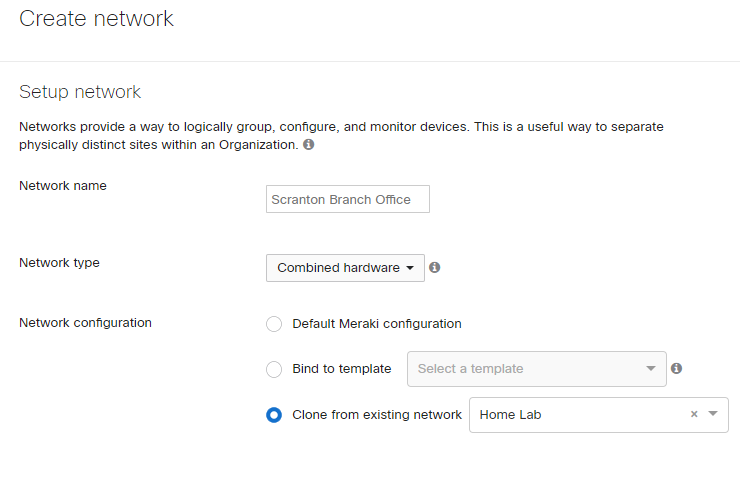Click the Network configuration field label
Screen dimensions: 740x499
coord(85,323)
